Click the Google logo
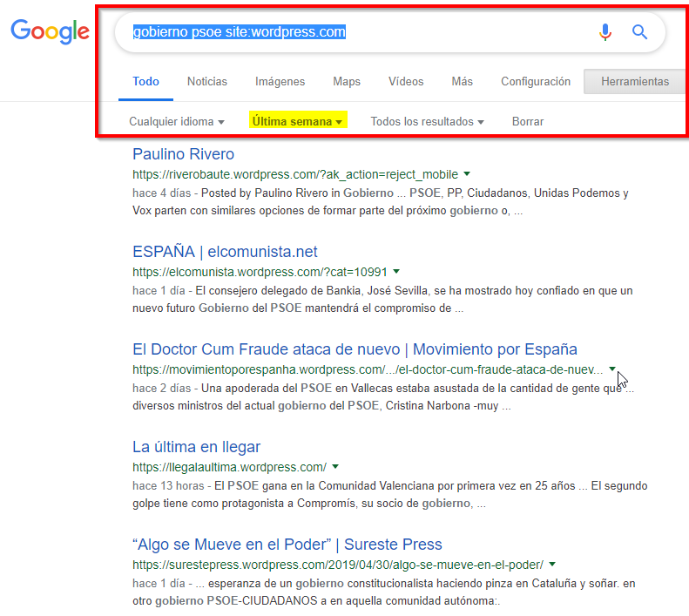 pos(51,31)
